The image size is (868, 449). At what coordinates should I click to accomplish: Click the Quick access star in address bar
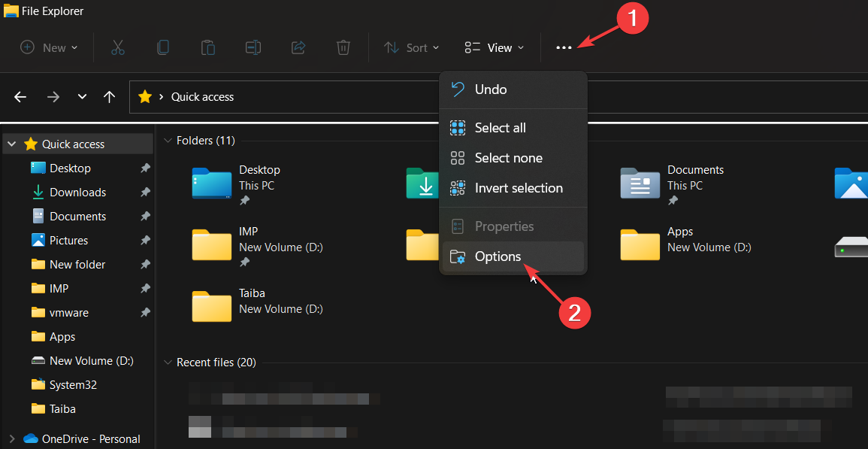tap(144, 96)
